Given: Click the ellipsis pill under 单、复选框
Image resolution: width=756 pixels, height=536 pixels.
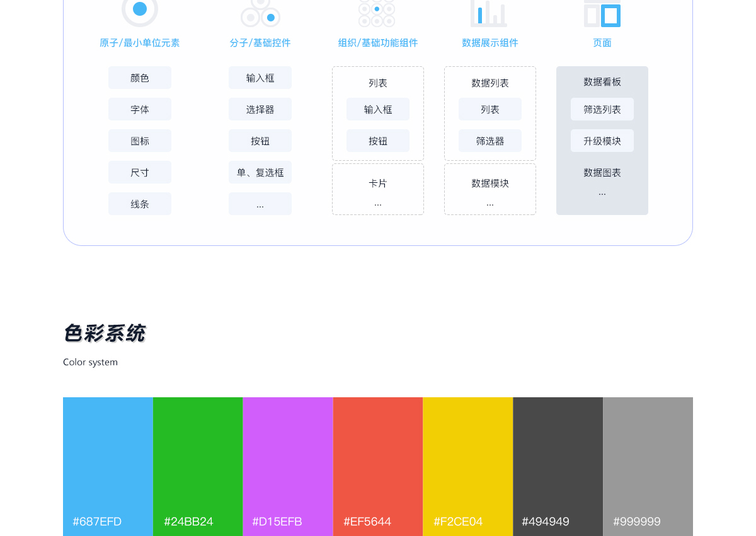Looking at the screenshot, I should (260, 204).
